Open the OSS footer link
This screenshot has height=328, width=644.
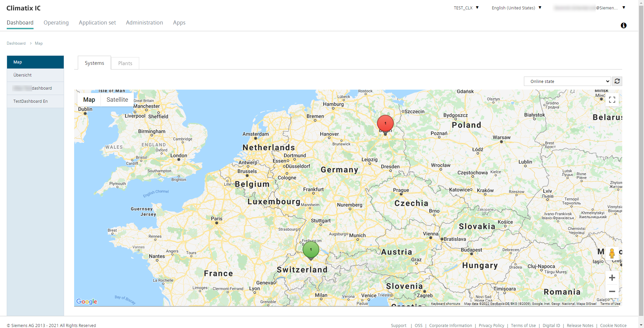pyautogui.click(x=419, y=325)
